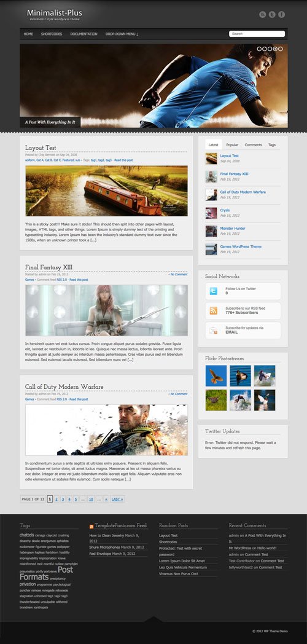Screen dimensions: 307x644
Task: Open duck on water Flickr photo
Action: click(240, 376)
